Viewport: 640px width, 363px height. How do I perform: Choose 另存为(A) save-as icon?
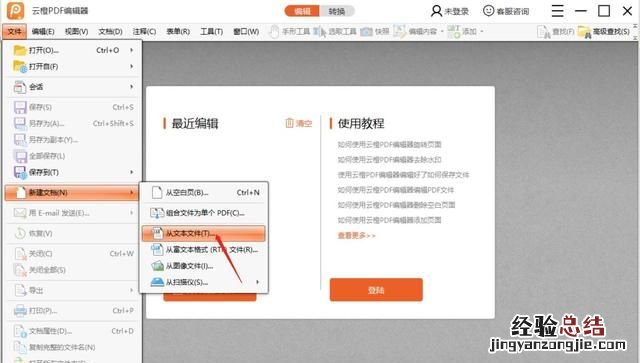point(20,123)
